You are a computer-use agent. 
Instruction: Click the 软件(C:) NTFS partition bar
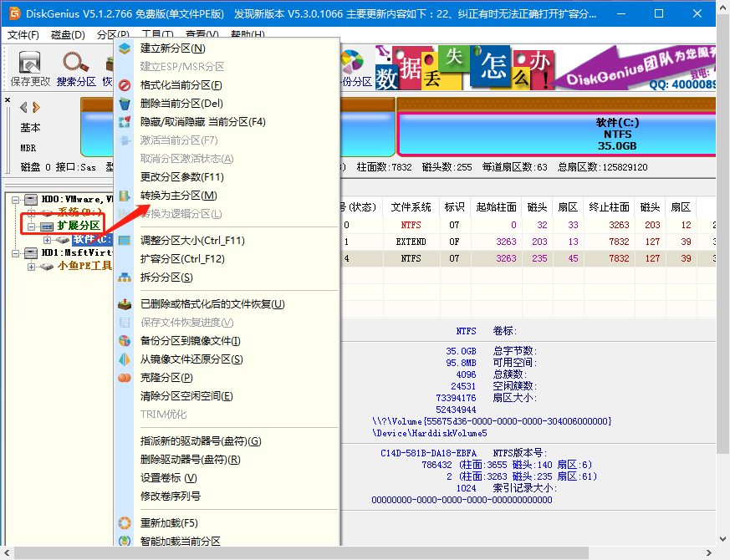(x=555, y=134)
